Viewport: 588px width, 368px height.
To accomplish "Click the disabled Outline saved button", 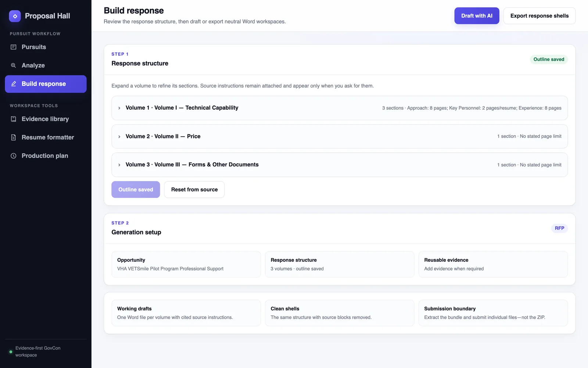I will point(136,190).
